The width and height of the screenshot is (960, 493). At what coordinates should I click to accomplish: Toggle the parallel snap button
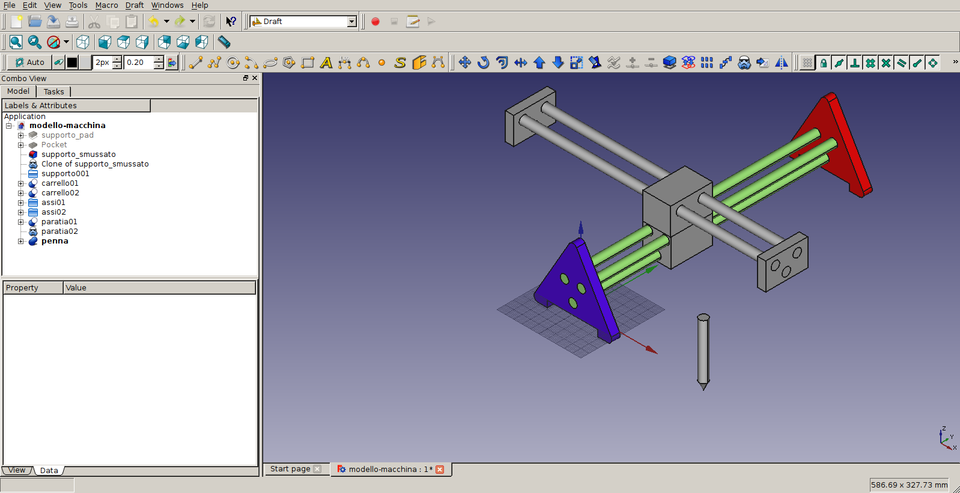[x=901, y=62]
